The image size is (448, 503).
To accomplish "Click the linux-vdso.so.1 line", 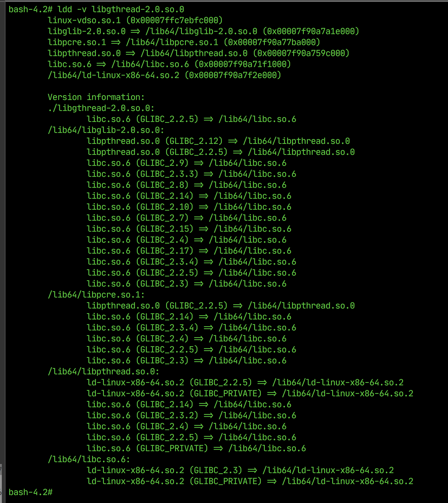I will click(x=135, y=20).
